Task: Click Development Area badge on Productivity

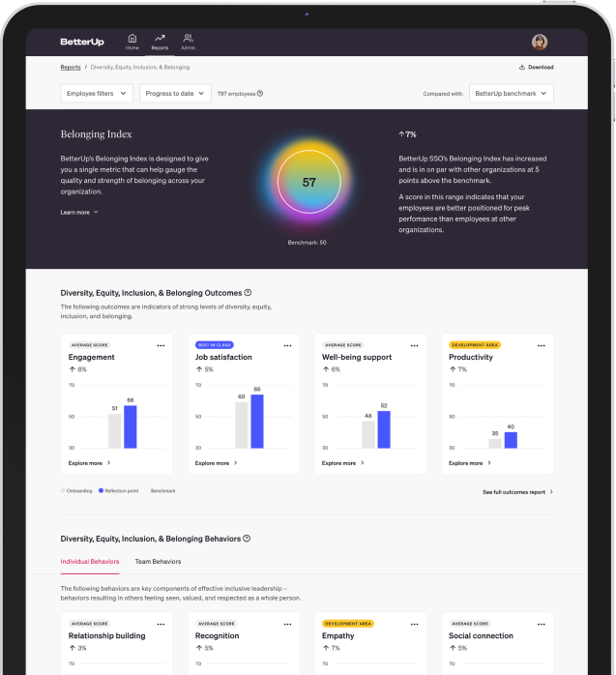Action: coord(475,345)
